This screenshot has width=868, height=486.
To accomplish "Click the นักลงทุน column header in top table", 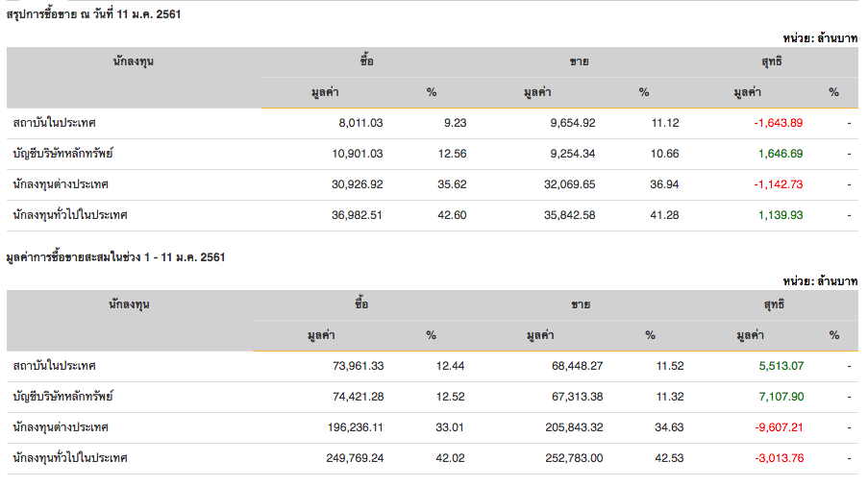I will pyautogui.click(x=134, y=61).
